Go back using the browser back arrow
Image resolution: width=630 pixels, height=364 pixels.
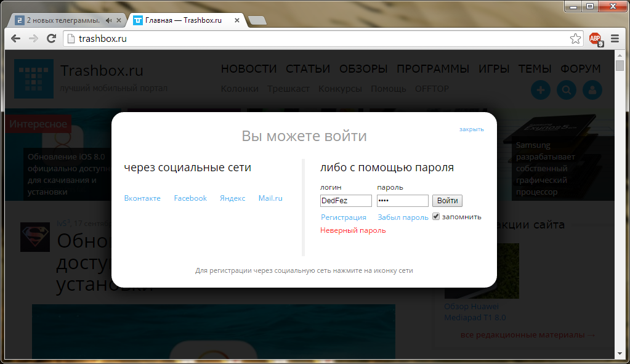point(15,39)
